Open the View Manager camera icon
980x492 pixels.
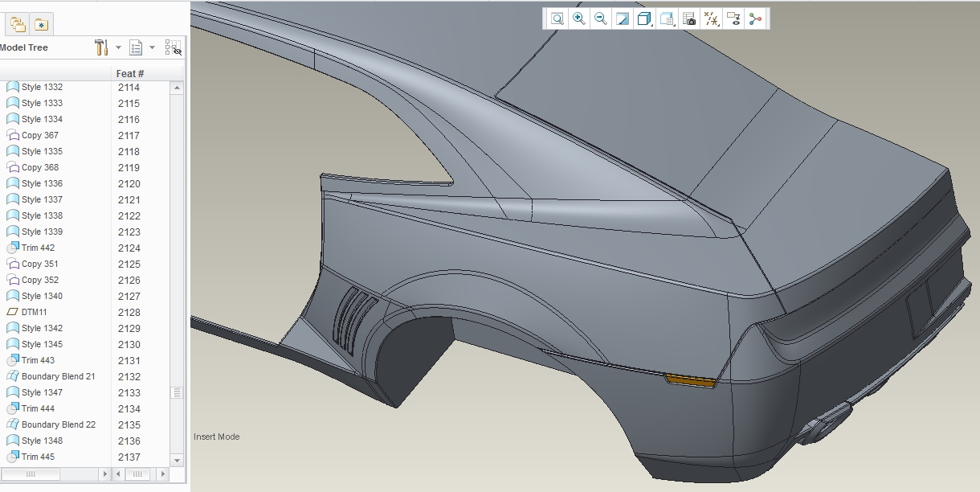click(x=688, y=18)
